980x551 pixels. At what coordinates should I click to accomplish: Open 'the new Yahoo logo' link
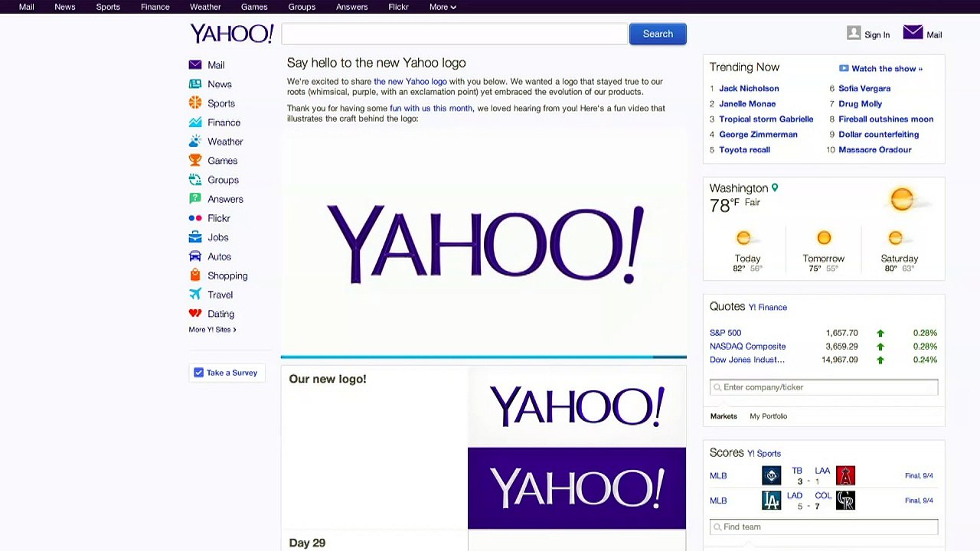[410, 81]
